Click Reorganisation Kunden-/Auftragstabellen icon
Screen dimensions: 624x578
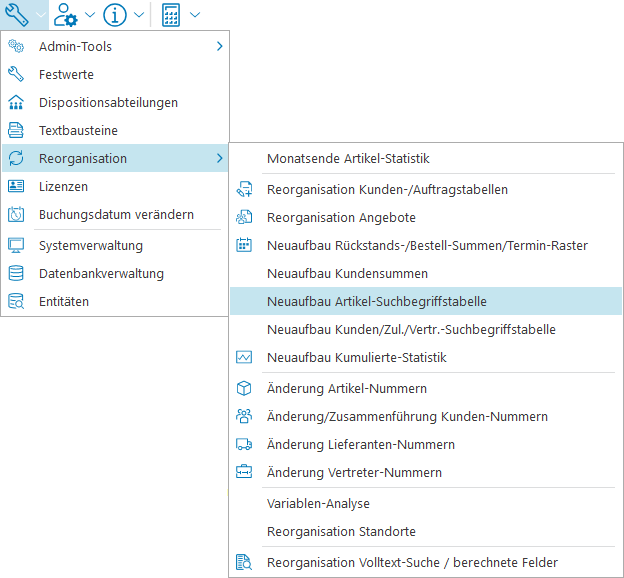(x=244, y=189)
